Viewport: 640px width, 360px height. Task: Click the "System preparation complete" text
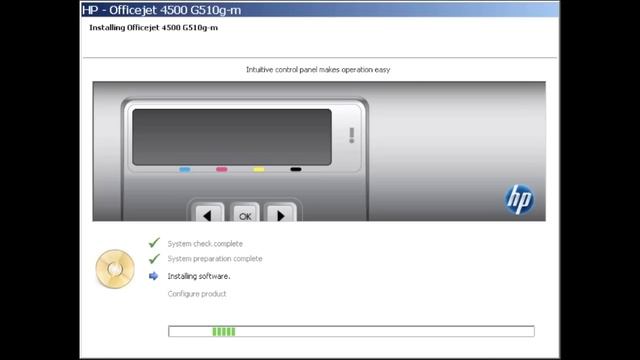point(215,259)
